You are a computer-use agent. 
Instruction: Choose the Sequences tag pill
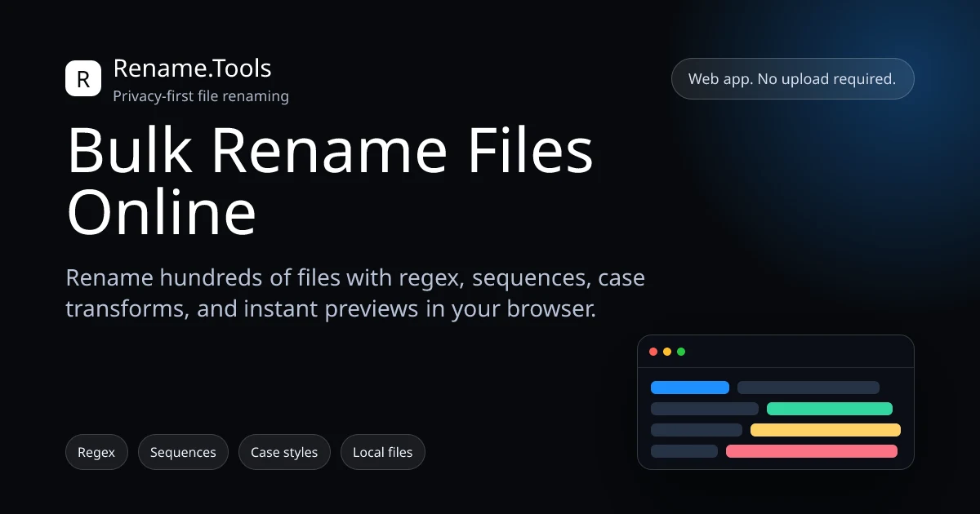coord(183,452)
